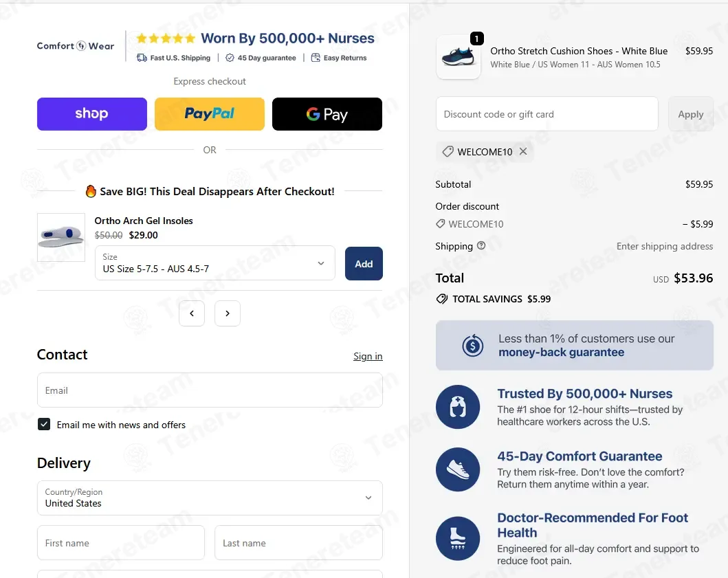
Task: Focus the Discount code or gift card field
Action: (x=547, y=113)
